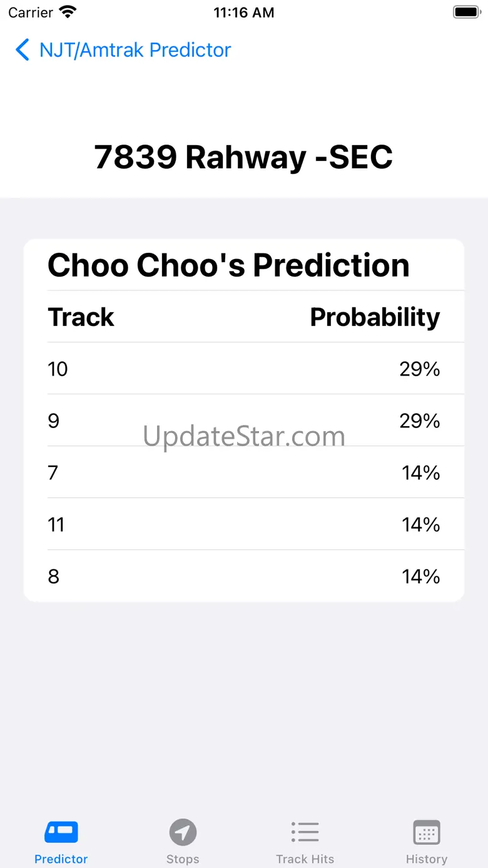Switch to the Stops tab label
Screen dimensions: 488x868
[183, 859]
